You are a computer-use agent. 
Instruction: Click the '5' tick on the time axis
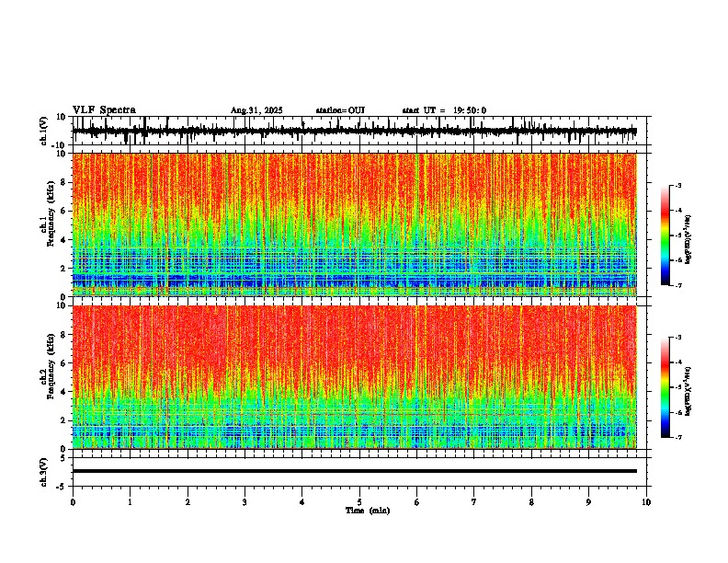tap(359, 502)
